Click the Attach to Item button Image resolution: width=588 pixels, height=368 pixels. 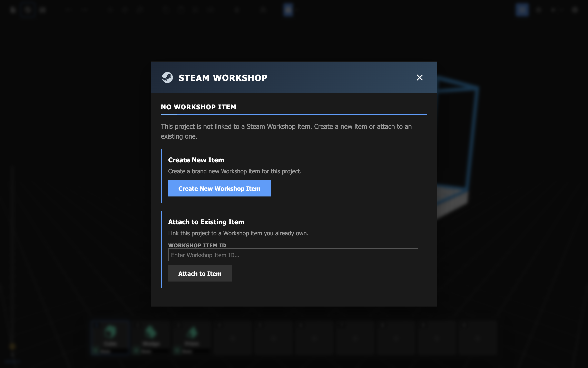click(x=200, y=274)
